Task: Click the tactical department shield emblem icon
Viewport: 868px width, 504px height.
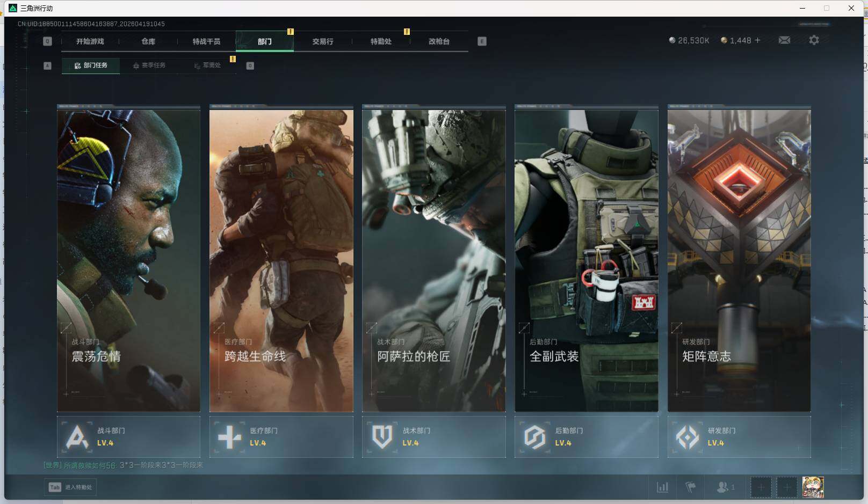Action: click(382, 437)
